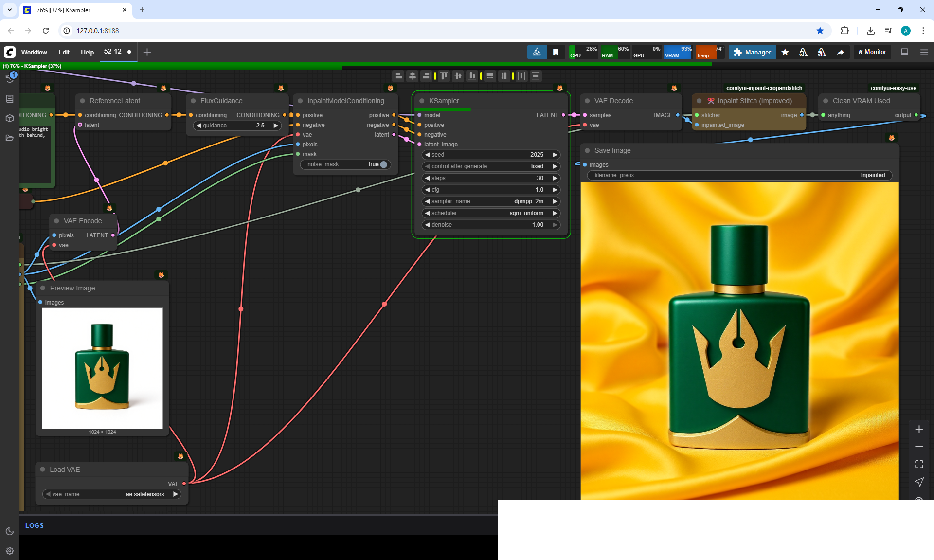This screenshot has height=560, width=934.
Task: Align selected nodes to left edge
Action: click(398, 76)
